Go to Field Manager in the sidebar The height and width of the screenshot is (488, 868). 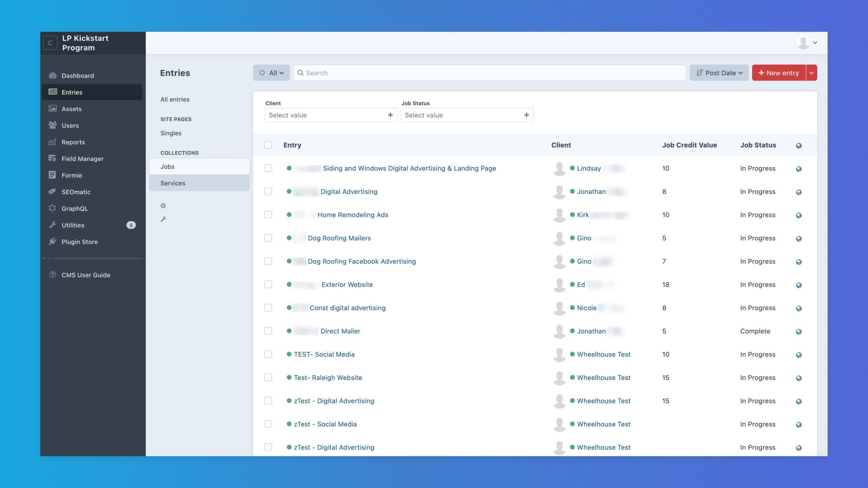pyautogui.click(x=82, y=159)
